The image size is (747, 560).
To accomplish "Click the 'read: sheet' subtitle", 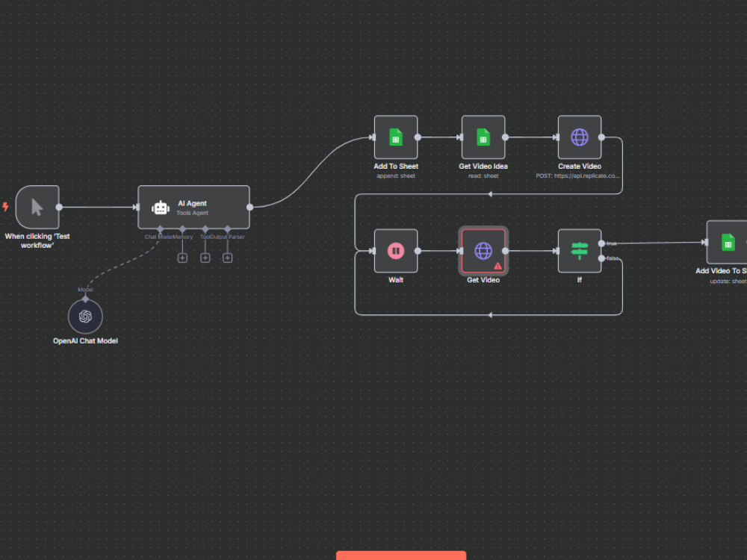I will [483, 175].
